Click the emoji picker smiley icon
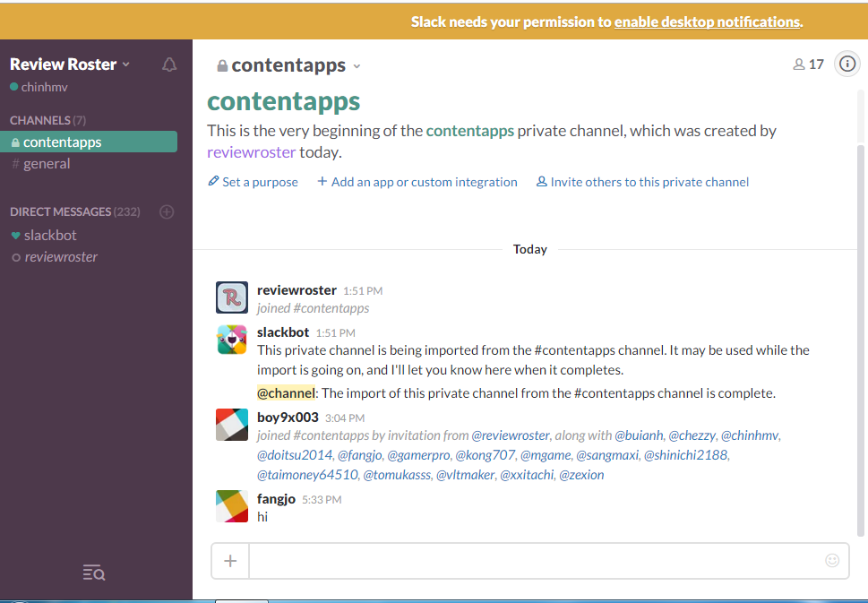Viewport: 868px width, 603px height. [x=832, y=561]
